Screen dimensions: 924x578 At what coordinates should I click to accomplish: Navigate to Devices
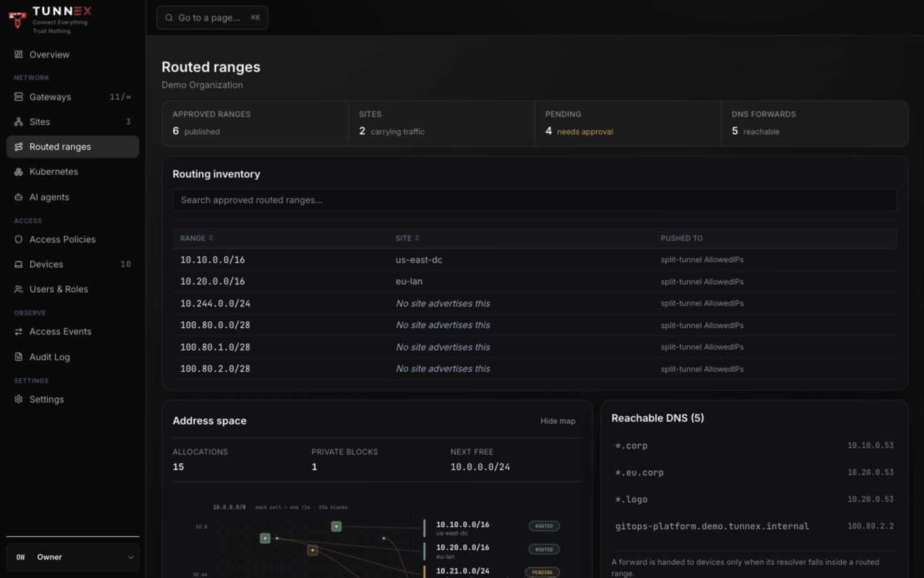tap(73, 265)
